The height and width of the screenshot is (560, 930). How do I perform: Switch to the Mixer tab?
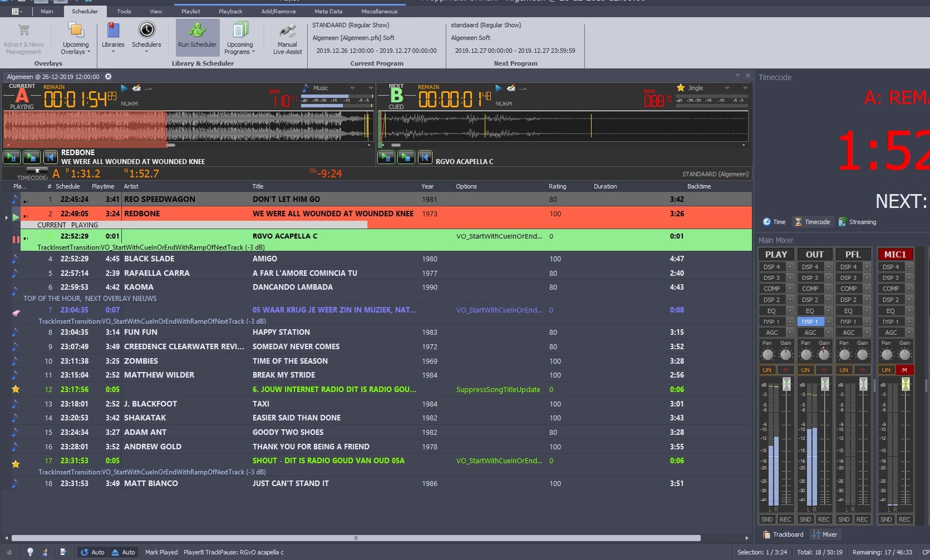[x=825, y=534]
